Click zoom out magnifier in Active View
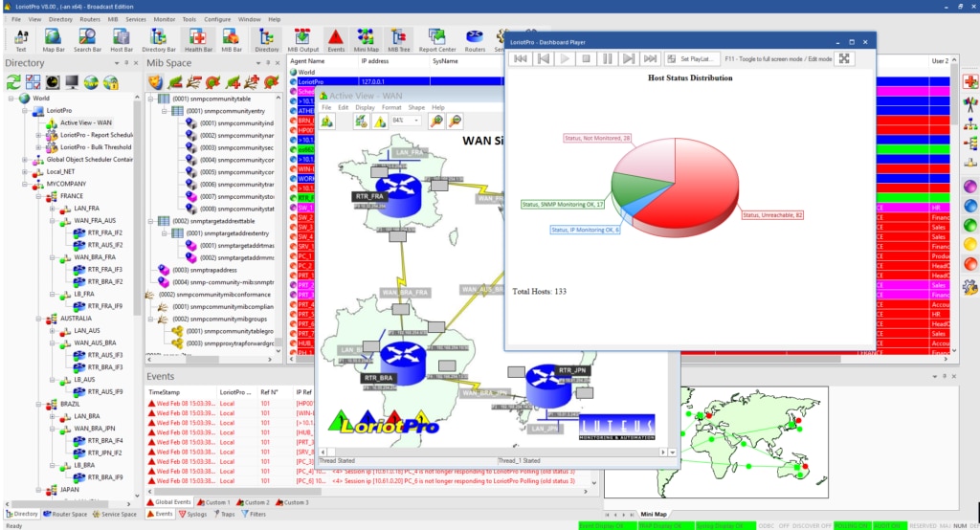The width and height of the screenshot is (980, 530). click(456, 121)
